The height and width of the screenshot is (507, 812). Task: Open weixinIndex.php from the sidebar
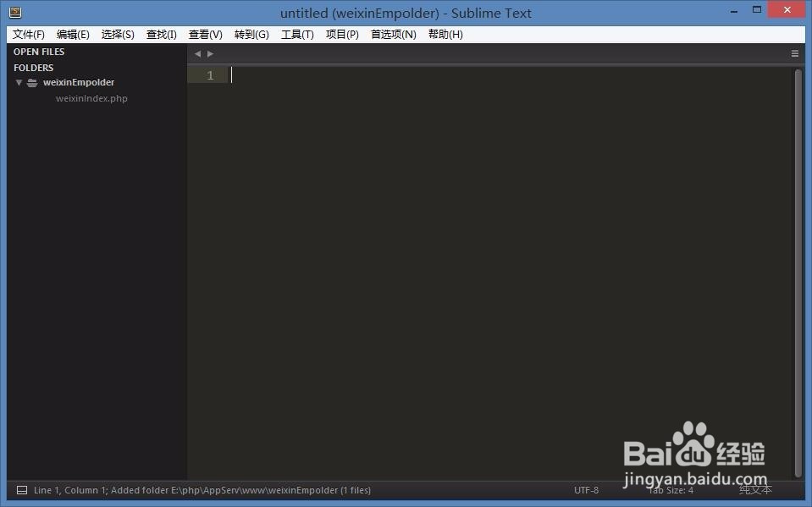91,97
